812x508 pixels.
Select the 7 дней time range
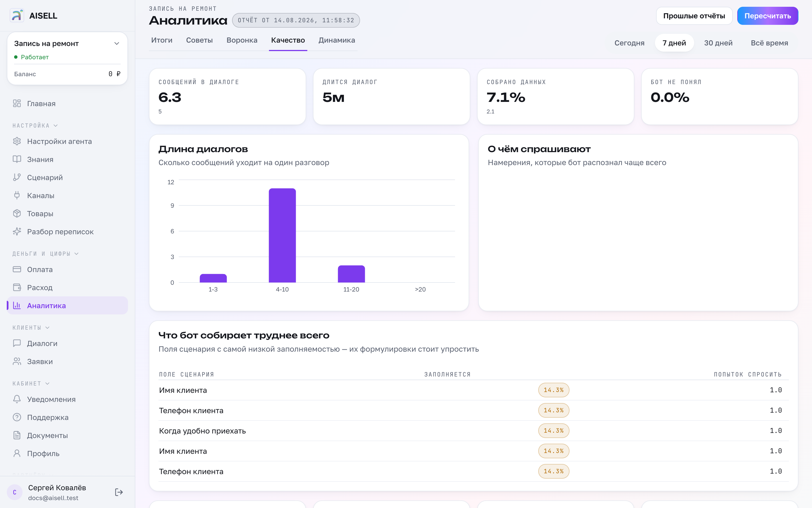[674, 43]
